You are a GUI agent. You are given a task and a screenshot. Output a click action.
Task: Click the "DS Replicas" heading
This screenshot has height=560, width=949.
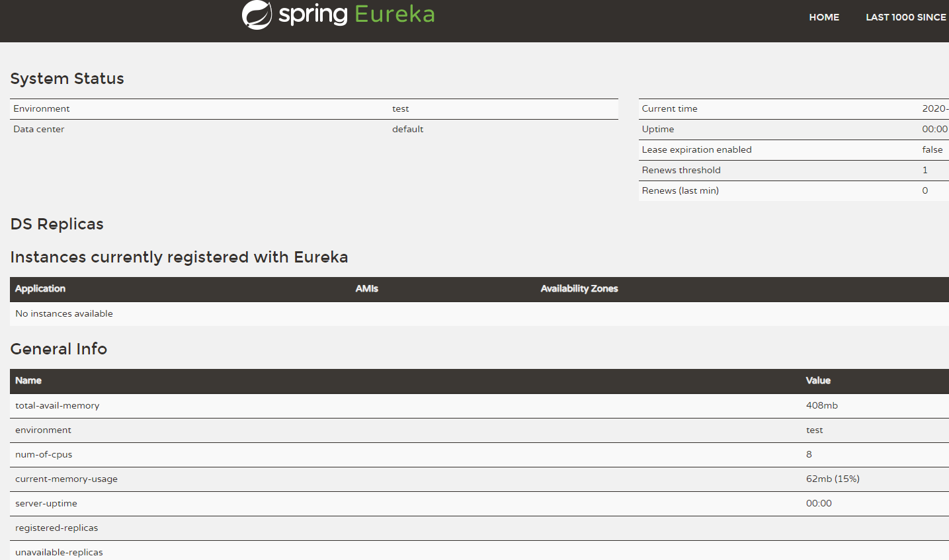(x=57, y=224)
